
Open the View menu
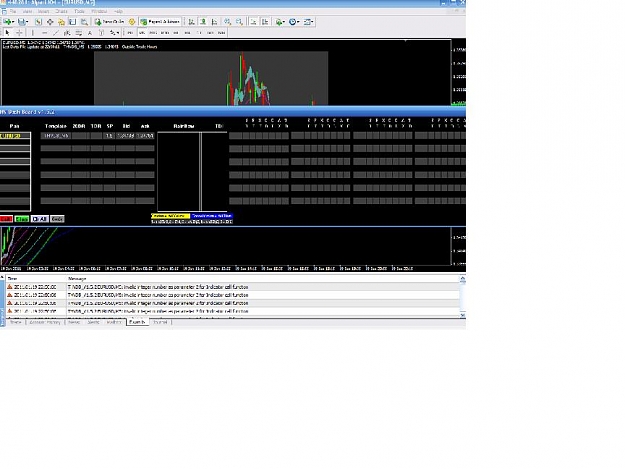pos(27,11)
